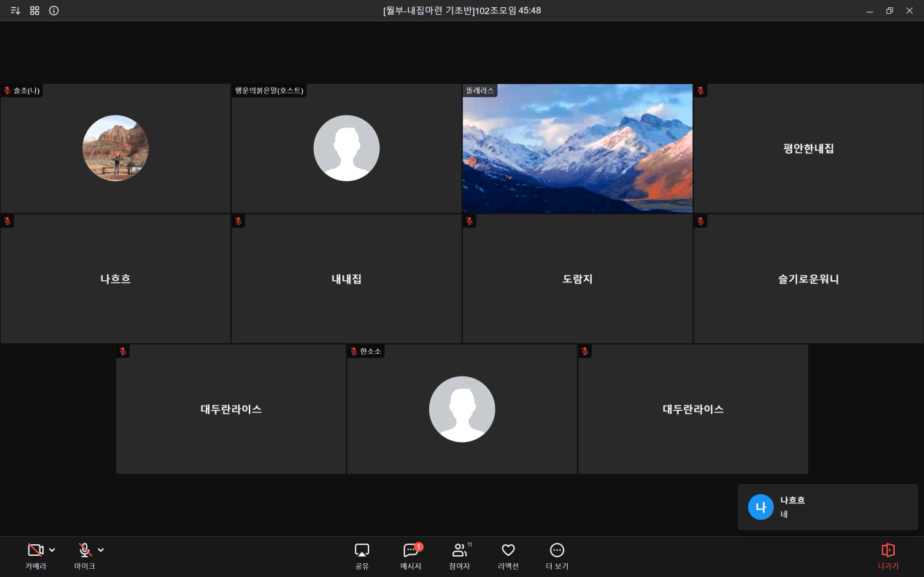Image resolution: width=924 pixels, height=577 pixels.
Task: Click the 똘레라스 name label
Action: coord(480,90)
